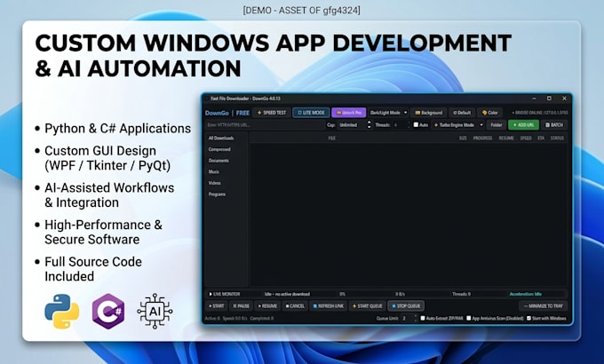604x364 pixels.
Task: Click the PAUSE download button
Action: tap(241, 305)
